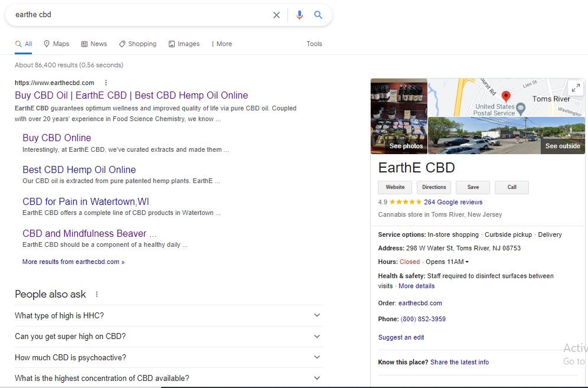Switch to the Maps tab

56,44
